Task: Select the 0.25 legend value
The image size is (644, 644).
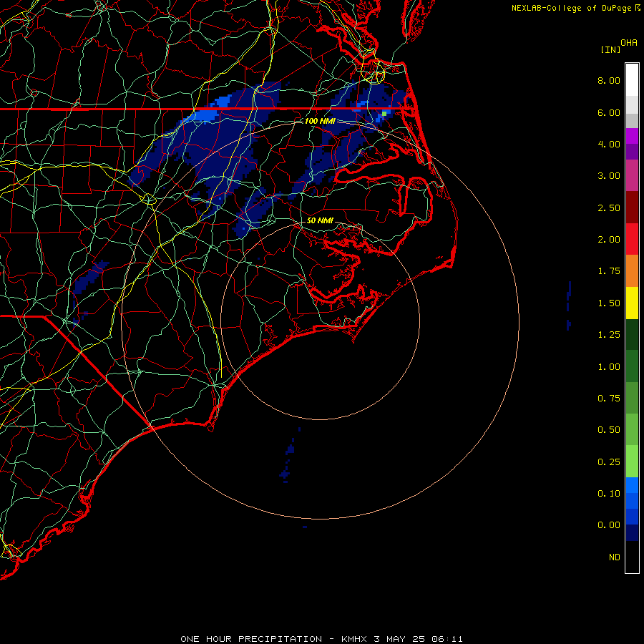Action: (609, 462)
